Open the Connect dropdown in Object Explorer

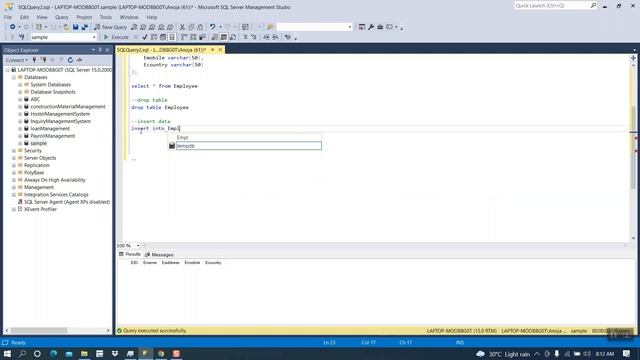[17, 60]
